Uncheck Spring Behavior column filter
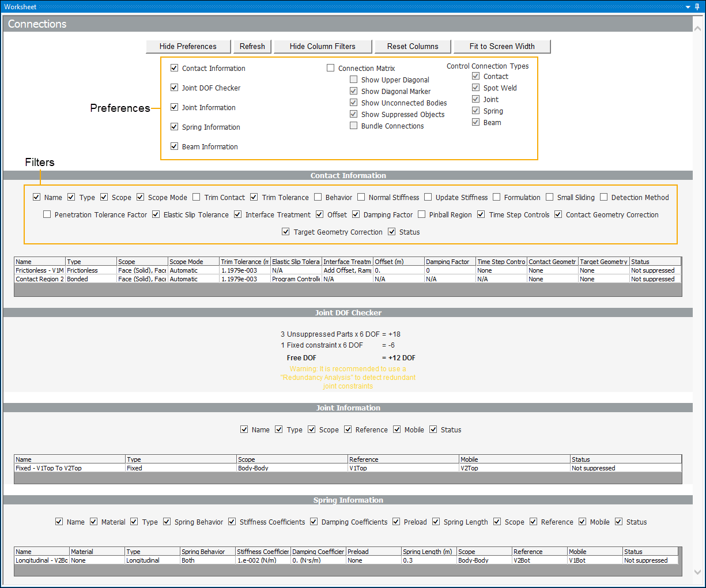The image size is (706, 588). pyautogui.click(x=167, y=522)
